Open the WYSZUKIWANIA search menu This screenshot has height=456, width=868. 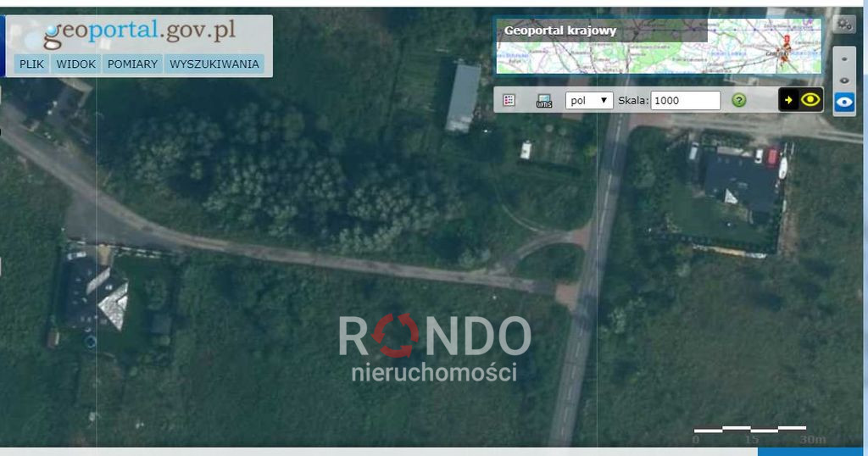point(214,64)
